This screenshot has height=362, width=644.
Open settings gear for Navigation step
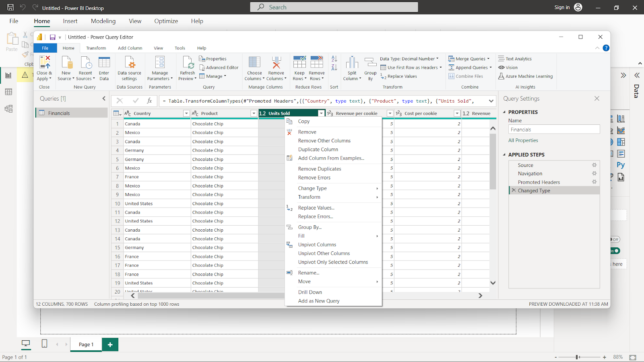[x=594, y=173]
